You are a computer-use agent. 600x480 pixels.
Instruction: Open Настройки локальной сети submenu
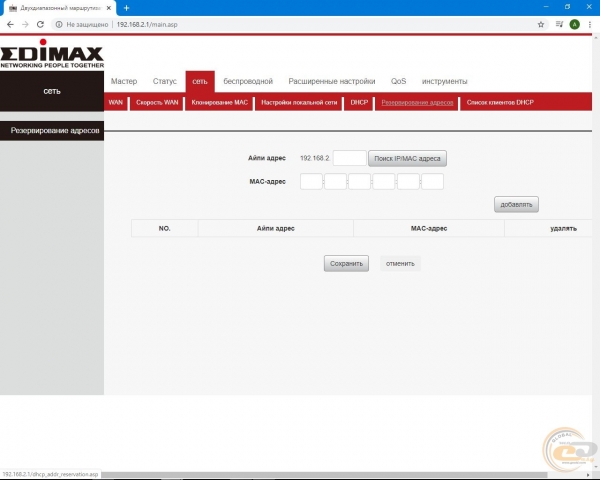point(299,102)
